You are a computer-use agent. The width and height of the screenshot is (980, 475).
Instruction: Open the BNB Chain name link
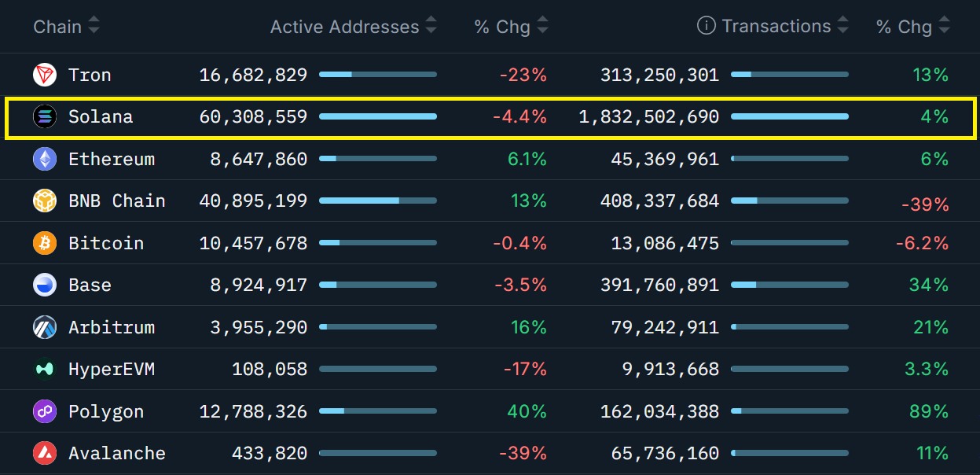tap(116, 201)
